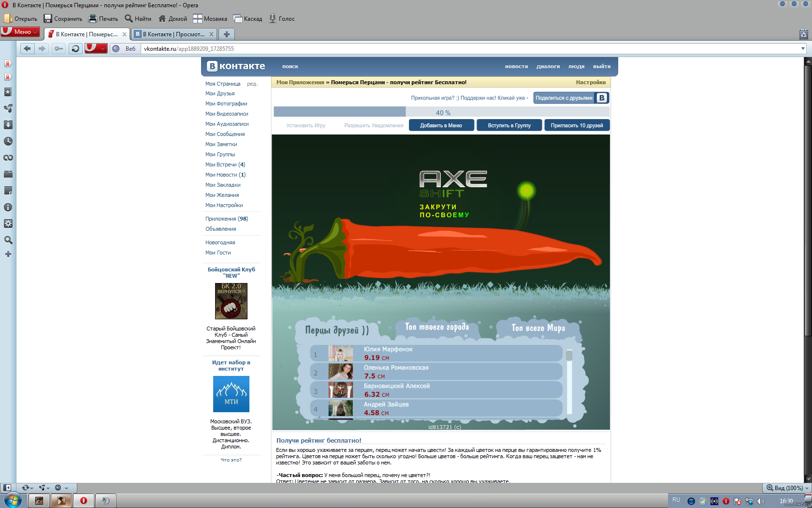812x508 pixels.
Task: Click the Tile (Мозаика) toolbar button
Action: (x=210, y=19)
